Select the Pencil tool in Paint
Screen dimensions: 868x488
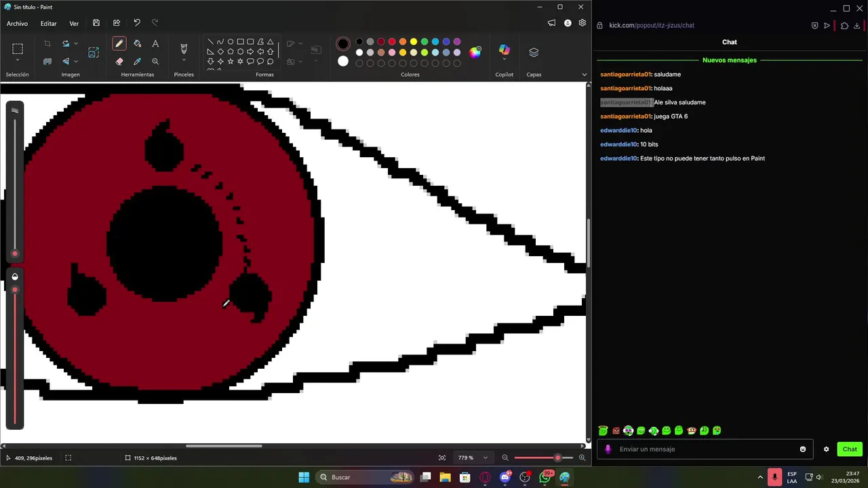point(119,43)
